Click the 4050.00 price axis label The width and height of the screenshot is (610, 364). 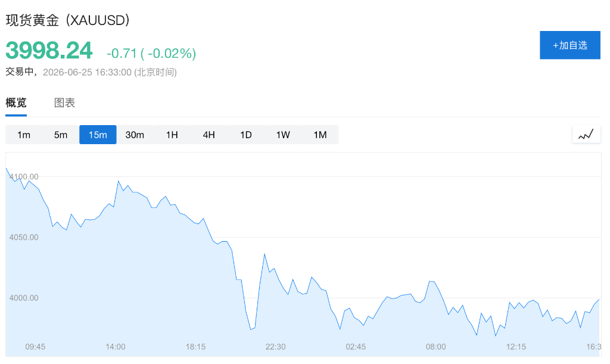click(24, 237)
